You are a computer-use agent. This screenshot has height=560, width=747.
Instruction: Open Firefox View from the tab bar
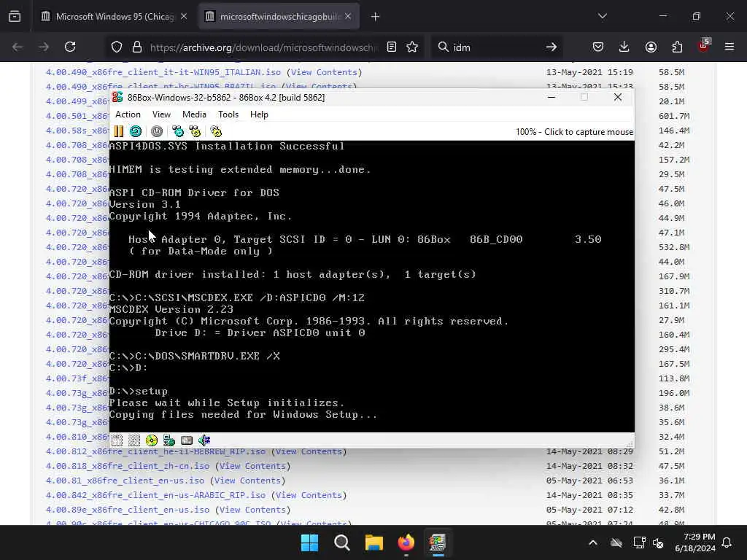(x=15, y=17)
